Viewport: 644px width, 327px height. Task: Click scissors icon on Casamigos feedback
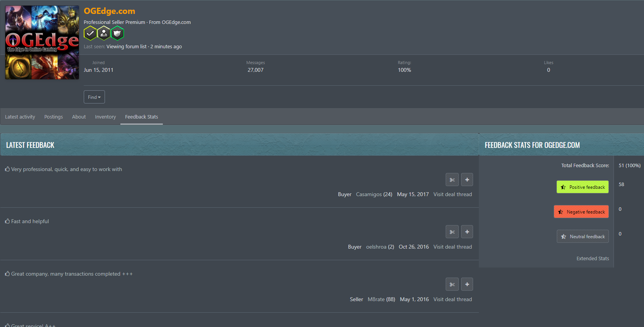[452, 180]
